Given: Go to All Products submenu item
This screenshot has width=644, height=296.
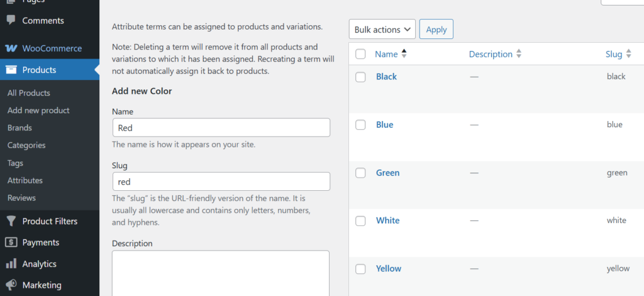Looking at the screenshot, I should click(x=28, y=93).
